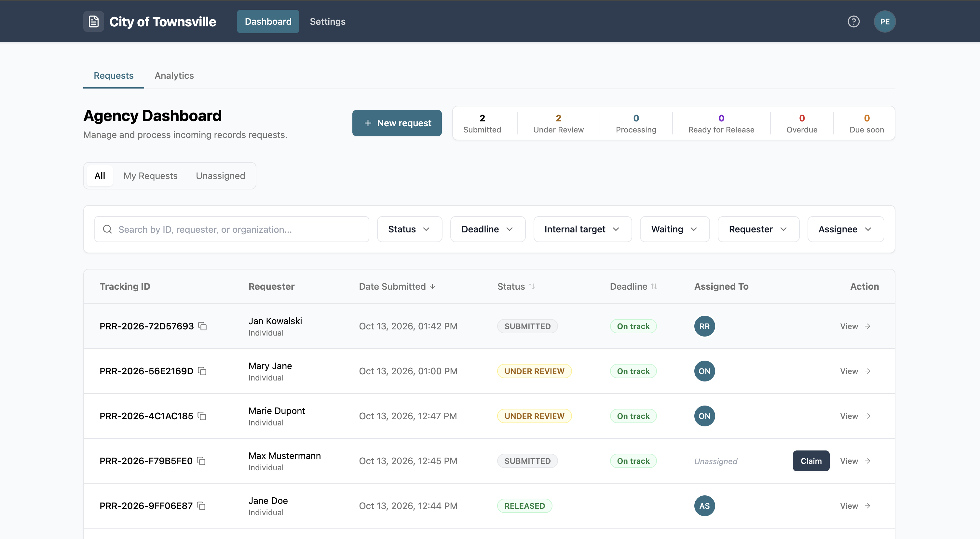Screen dimensions: 980x539
Task: Show only Unassigned requests
Action: (220, 176)
